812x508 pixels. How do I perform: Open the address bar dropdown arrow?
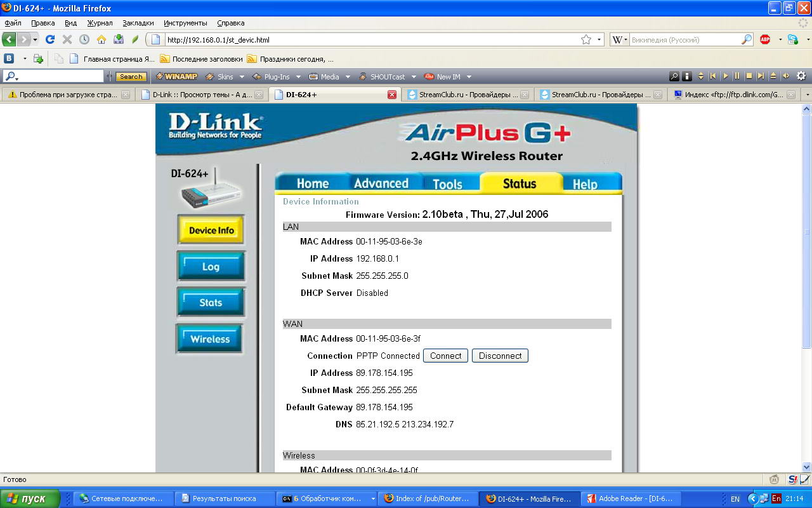(599, 39)
